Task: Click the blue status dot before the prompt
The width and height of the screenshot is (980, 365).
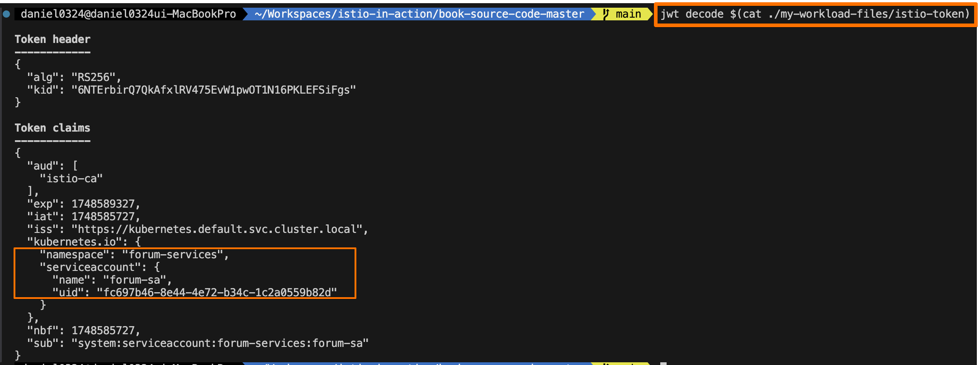Action: (6, 14)
